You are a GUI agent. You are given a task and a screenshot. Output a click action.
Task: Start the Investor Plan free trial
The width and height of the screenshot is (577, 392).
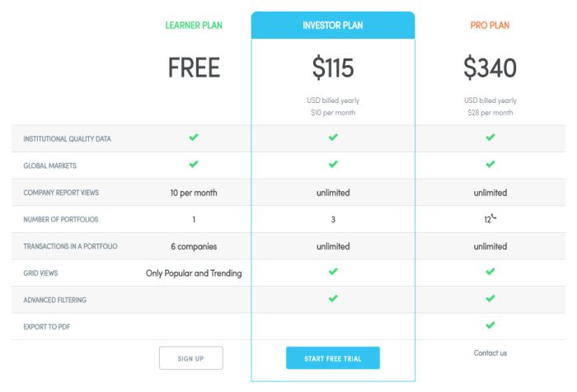click(333, 357)
